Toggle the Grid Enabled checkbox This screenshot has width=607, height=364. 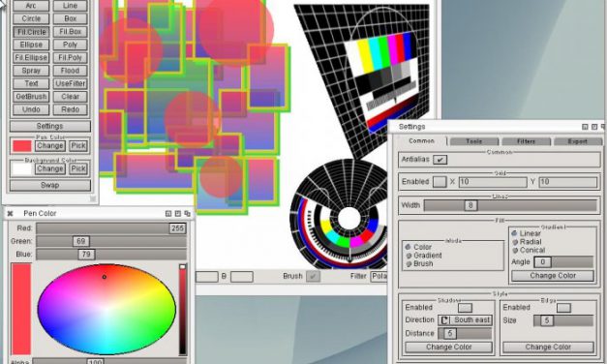pos(440,182)
